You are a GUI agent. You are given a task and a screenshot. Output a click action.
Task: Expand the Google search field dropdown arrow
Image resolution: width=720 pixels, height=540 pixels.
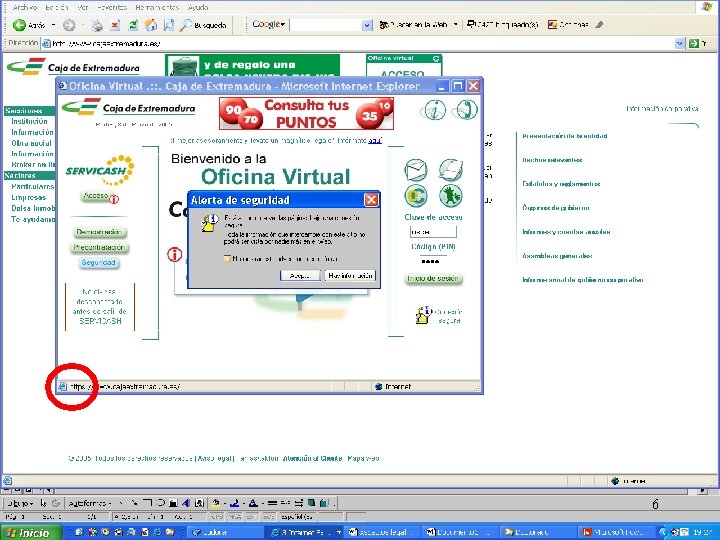[x=367, y=25]
